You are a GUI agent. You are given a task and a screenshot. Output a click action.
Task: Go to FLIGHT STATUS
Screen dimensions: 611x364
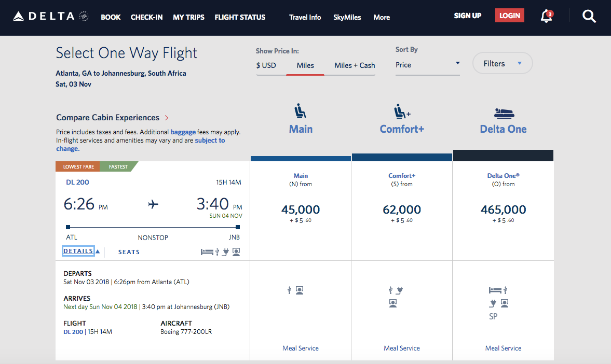240,17
